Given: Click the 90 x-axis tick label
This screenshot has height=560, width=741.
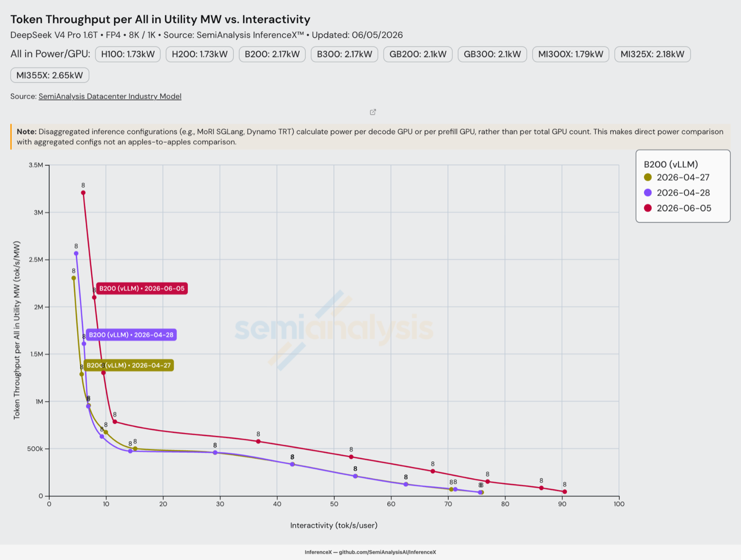Looking at the screenshot, I should 562,504.
